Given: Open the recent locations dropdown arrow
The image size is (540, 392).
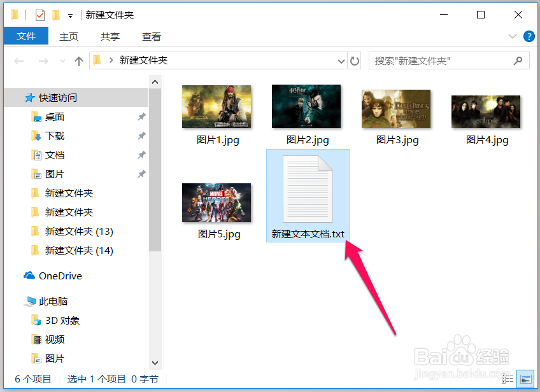Looking at the screenshot, I should pyautogui.click(x=62, y=61).
